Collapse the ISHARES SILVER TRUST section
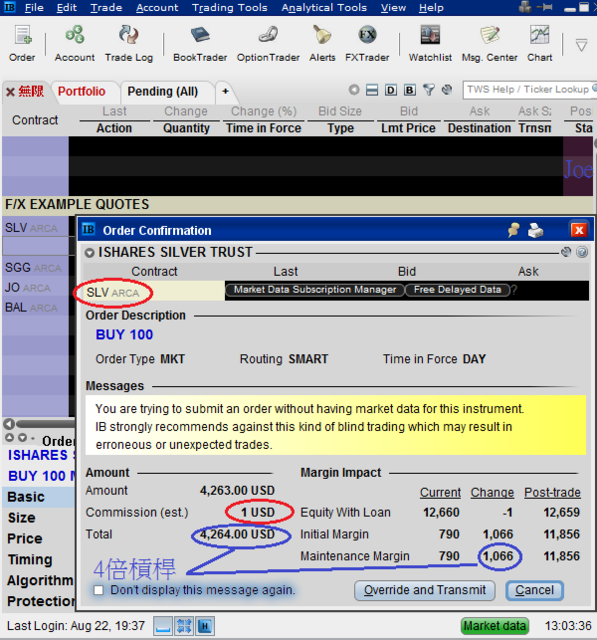 point(89,253)
